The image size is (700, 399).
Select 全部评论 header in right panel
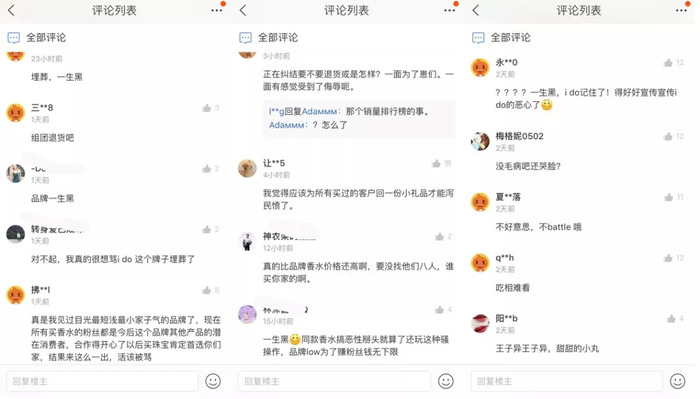tap(501, 37)
